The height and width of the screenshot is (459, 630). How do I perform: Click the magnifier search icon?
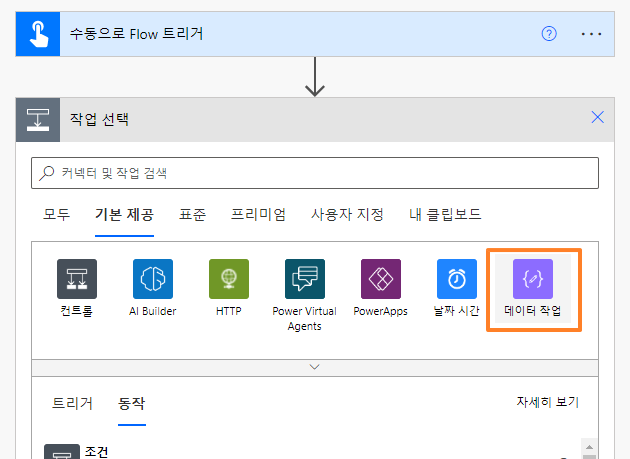(x=47, y=173)
